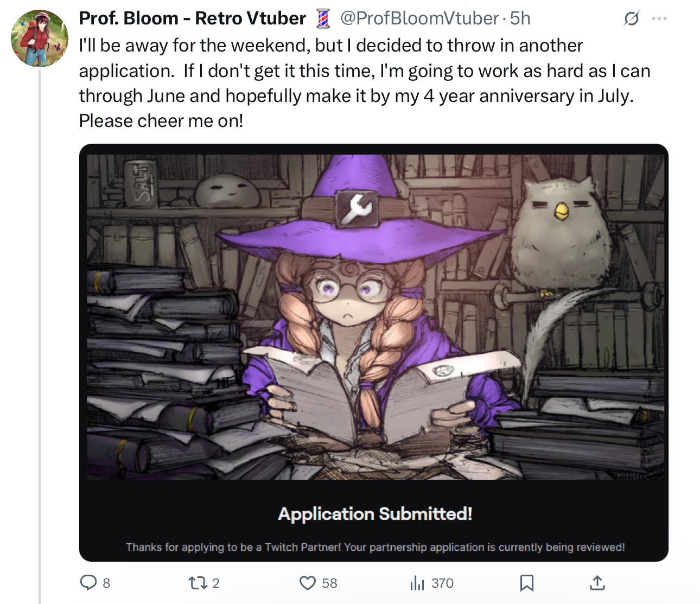Click the Prof. Bloom - Retro Vtuber name

click(192, 18)
